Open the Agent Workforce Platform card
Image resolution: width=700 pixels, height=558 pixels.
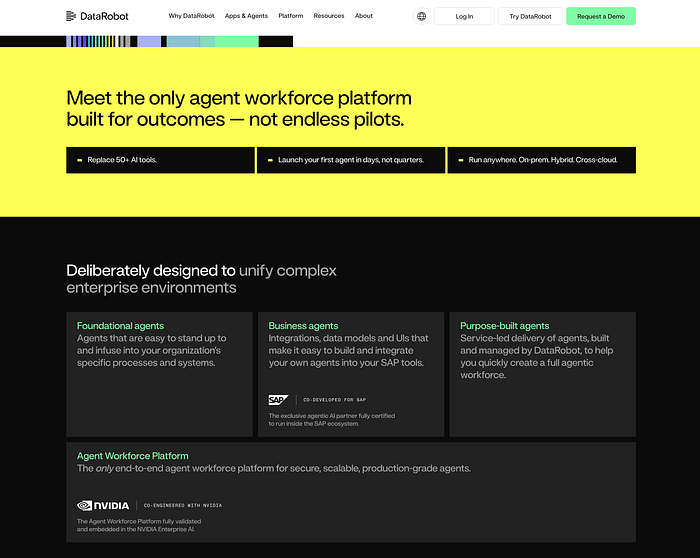click(351, 492)
